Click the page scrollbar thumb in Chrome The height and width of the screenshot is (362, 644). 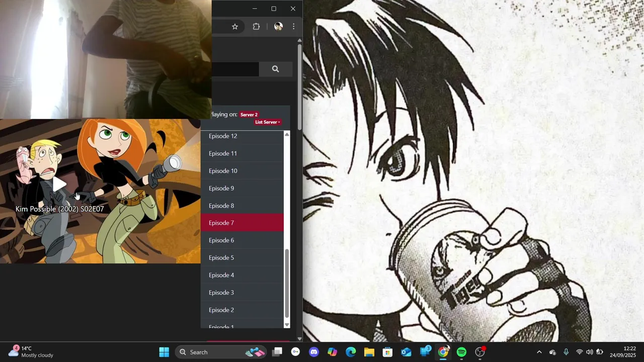click(x=299, y=87)
